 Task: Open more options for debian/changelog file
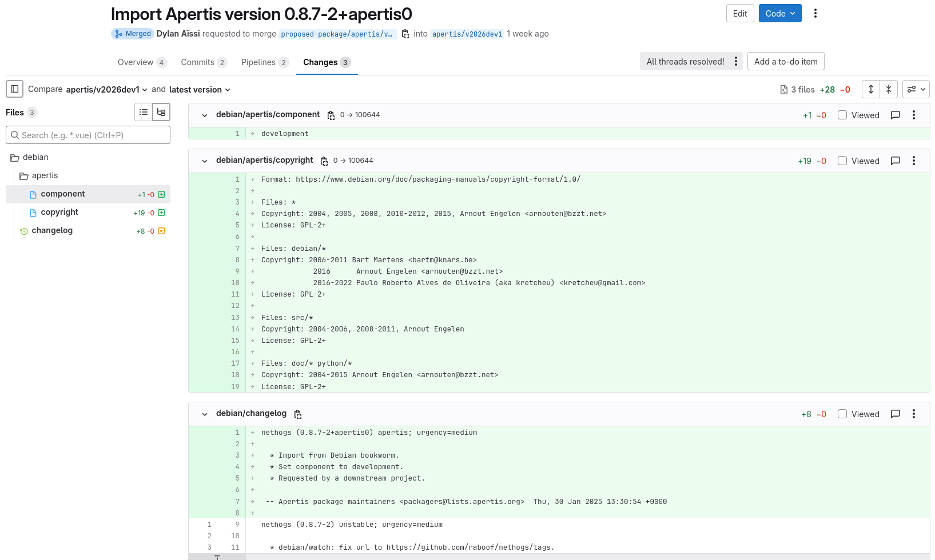pyautogui.click(x=914, y=414)
